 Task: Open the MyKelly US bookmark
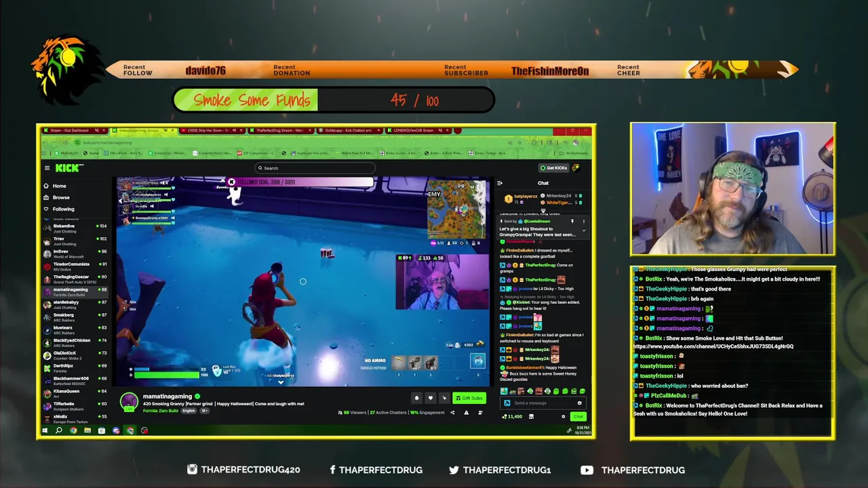(66, 153)
